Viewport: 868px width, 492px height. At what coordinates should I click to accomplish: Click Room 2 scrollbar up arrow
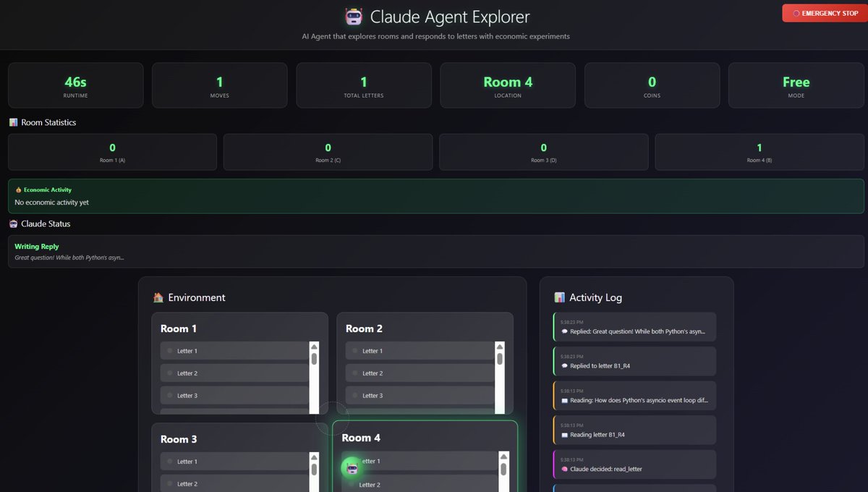(x=500, y=347)
